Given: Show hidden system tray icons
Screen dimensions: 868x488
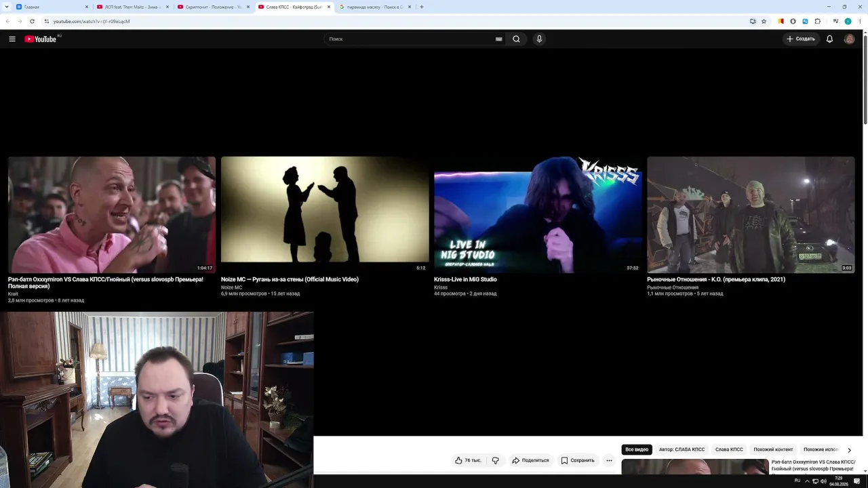Looking at the screenshot, I should pyautogui.click(x=807, y=481).
